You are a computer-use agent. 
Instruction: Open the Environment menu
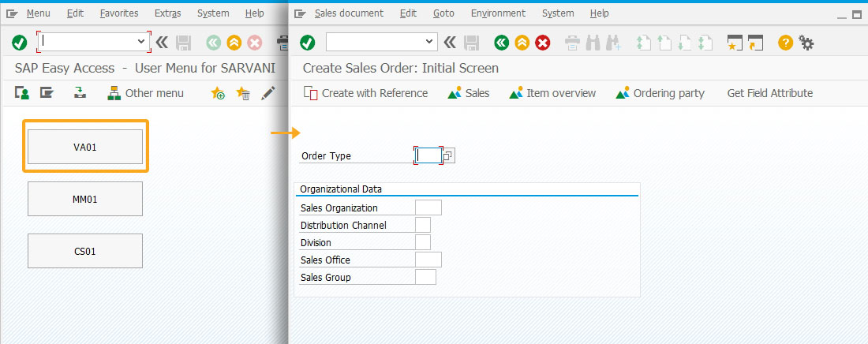click(x=498, y=13)
